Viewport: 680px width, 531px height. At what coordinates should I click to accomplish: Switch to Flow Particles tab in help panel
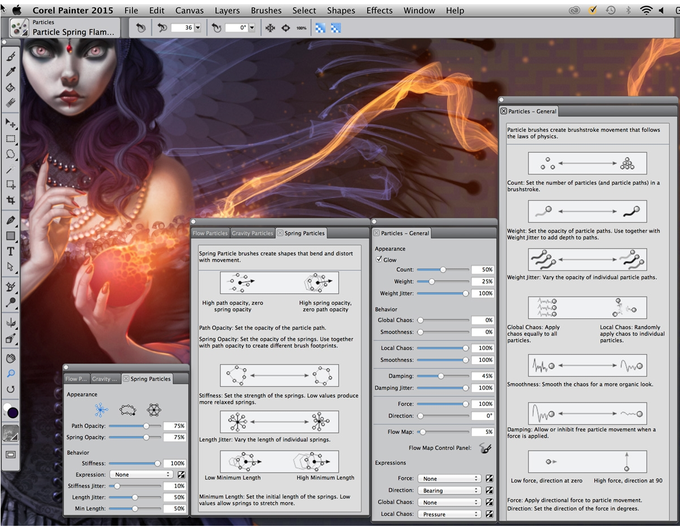pos(210,233)
